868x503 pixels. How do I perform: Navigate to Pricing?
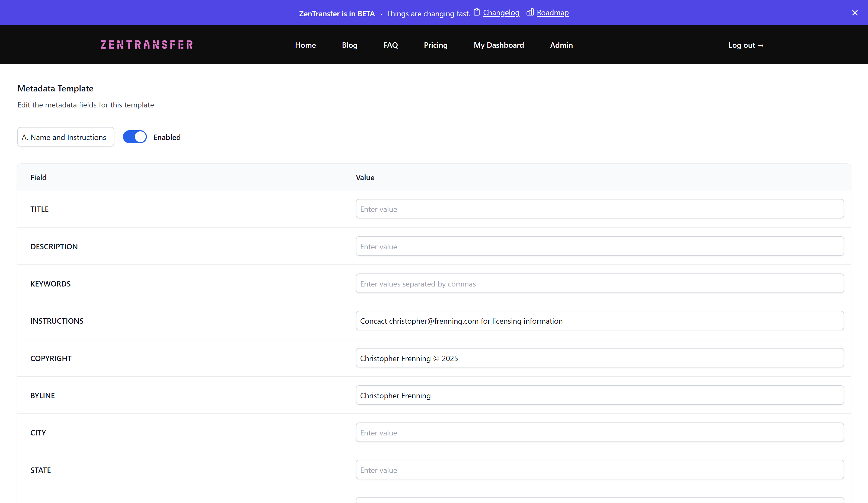[435, 45]
